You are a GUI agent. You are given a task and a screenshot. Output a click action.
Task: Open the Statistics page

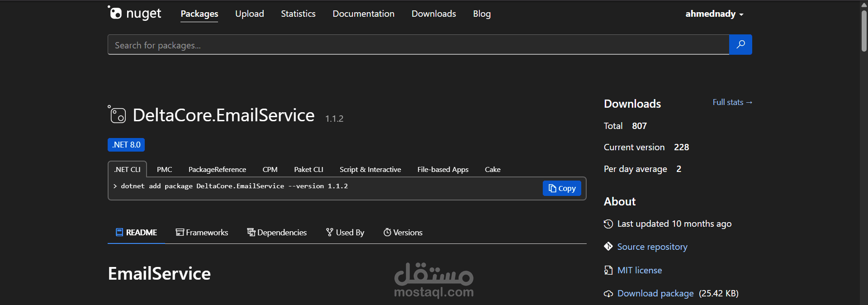(x=298, y=14)
